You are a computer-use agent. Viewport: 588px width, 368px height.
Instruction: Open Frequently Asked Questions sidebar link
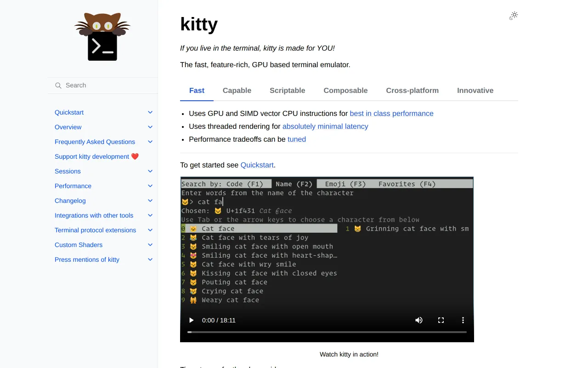pyautogui.click(x=95, y=142)
